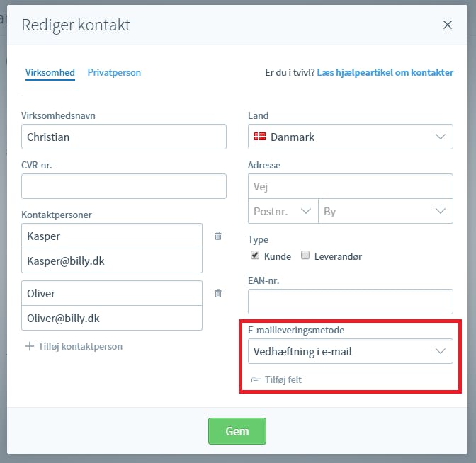
Task: Click the Tilføj felt field icon
Action: point(256,379)
